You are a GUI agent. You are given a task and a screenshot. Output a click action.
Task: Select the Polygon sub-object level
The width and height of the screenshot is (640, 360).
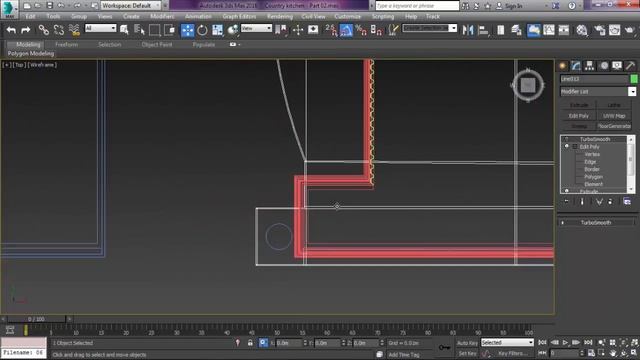pyautogui.click(x=593, y=177)
